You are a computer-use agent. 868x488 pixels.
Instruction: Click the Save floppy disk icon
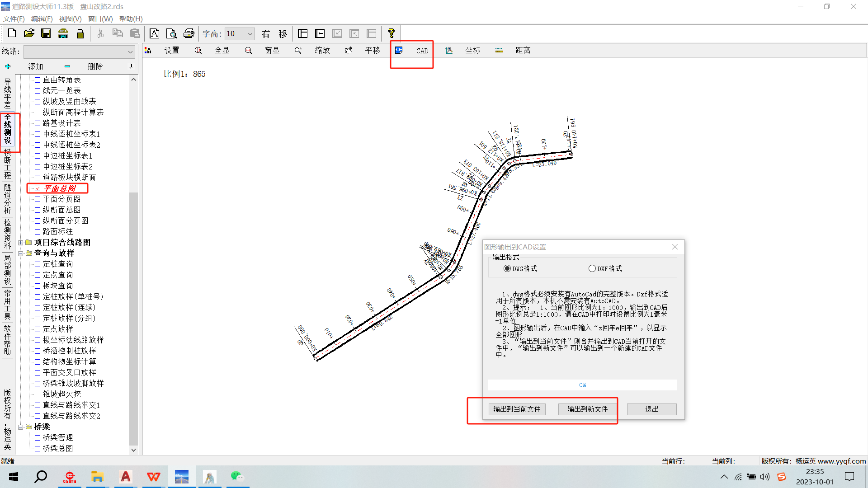pyautogui.click(x=46, y=33)
